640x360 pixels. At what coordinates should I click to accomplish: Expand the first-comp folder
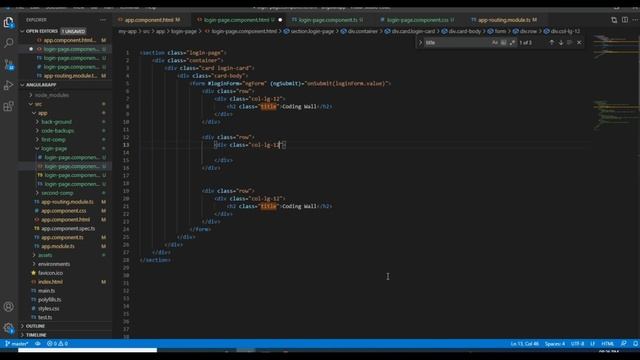53,140
